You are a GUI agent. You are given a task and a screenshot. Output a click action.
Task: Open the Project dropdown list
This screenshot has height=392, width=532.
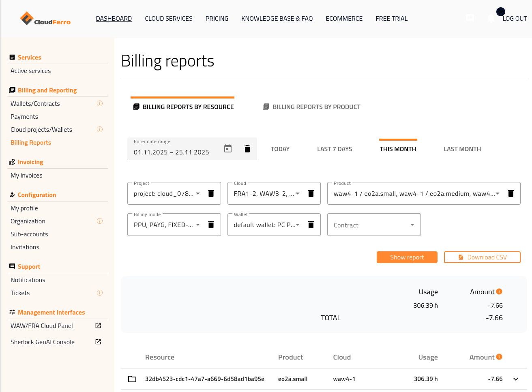click(198, 193)
